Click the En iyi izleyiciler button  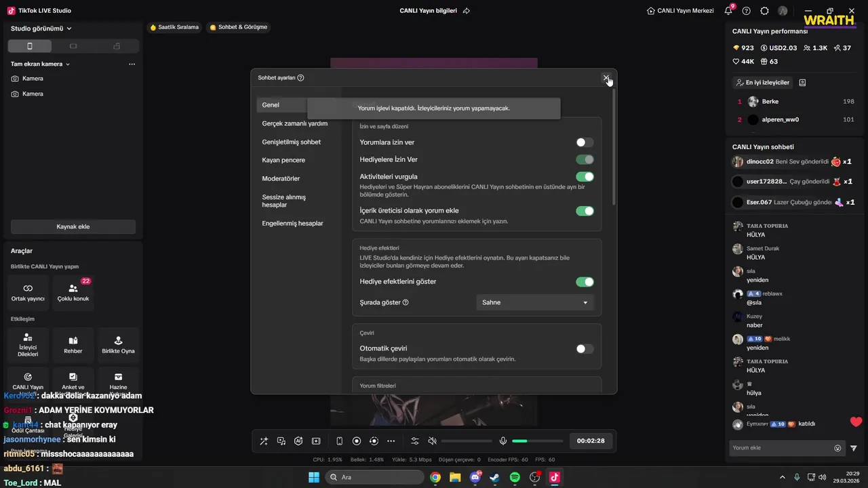point(763,83)
